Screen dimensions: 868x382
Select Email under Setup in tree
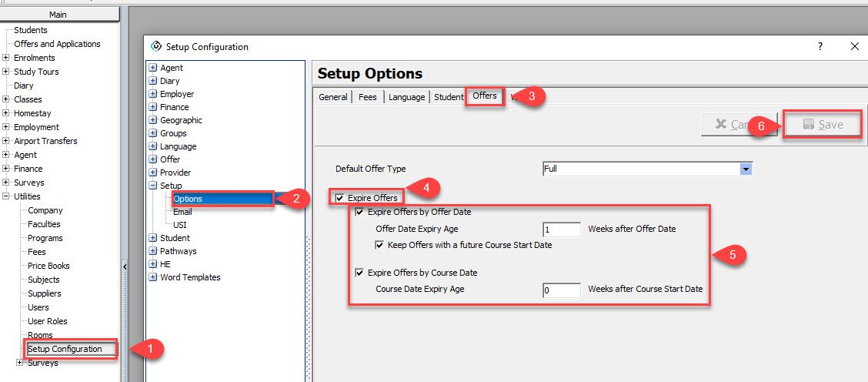182,212
